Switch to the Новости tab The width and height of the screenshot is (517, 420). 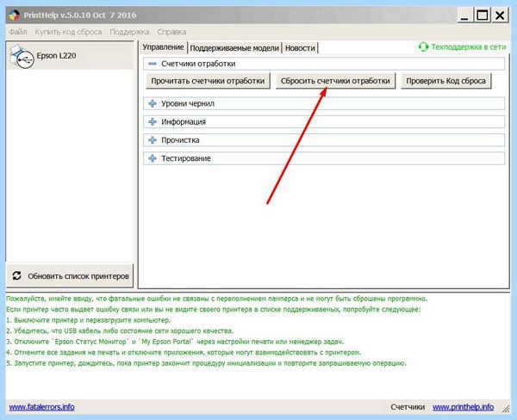[x=300, y=48]
